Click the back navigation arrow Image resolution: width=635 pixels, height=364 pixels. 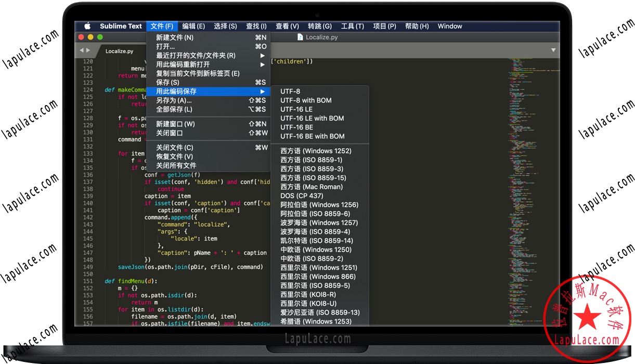[x=81, y=50]
